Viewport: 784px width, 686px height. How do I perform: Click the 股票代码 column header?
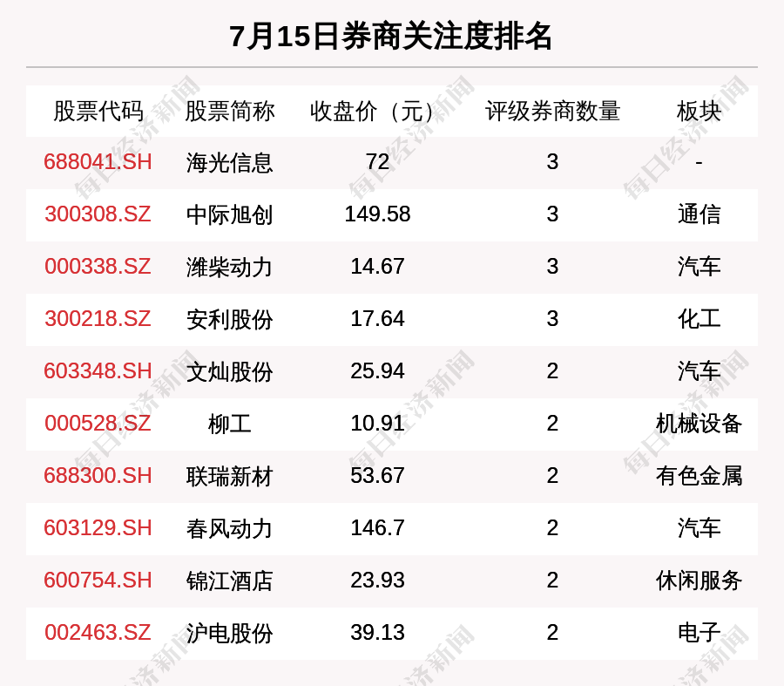pos(98,111)
